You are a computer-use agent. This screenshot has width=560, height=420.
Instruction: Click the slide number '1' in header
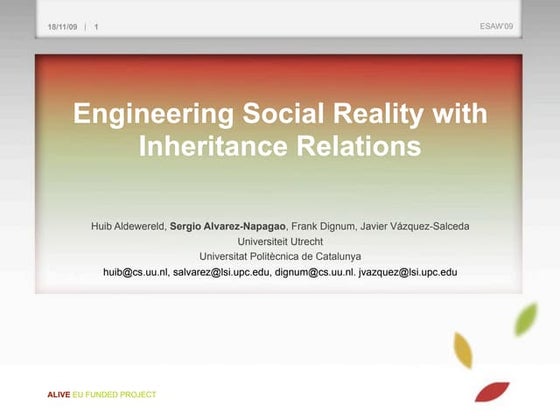pyautogui.click(x=96, y=27)
